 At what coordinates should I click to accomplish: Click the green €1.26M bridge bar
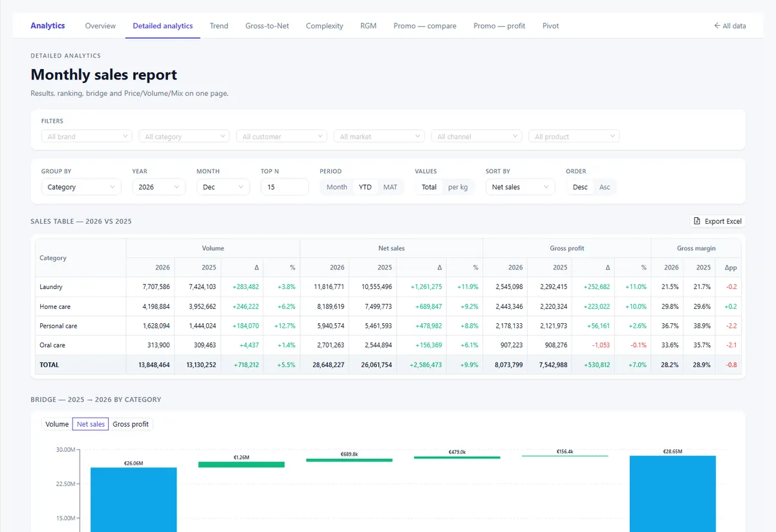[241, 464]
